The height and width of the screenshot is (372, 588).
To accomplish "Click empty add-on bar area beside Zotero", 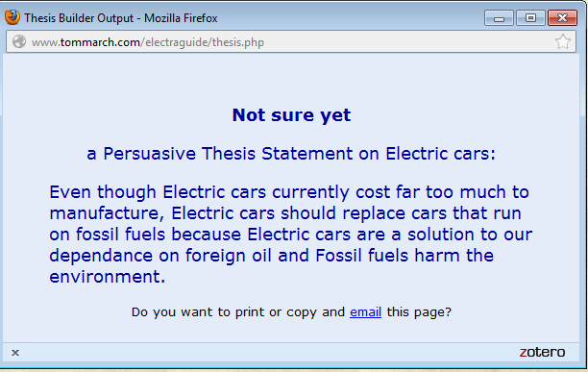I will click(262, 353).
